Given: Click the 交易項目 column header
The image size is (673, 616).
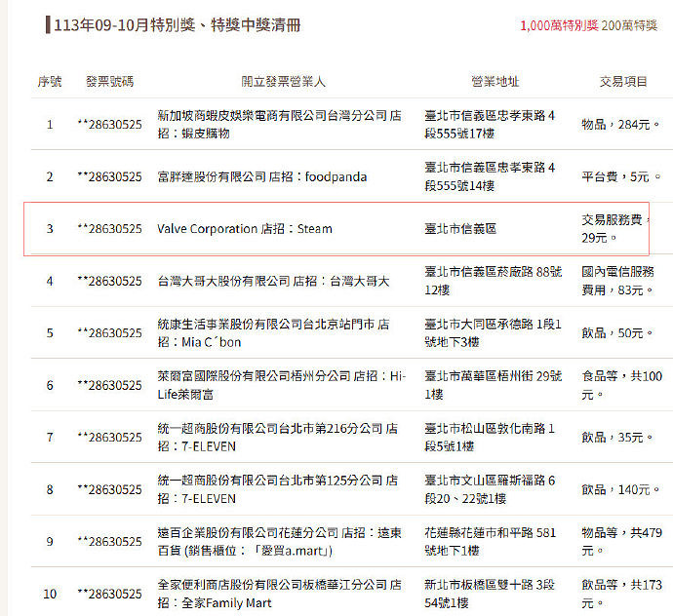Looking at the screenshot, I should click(623, 82).
